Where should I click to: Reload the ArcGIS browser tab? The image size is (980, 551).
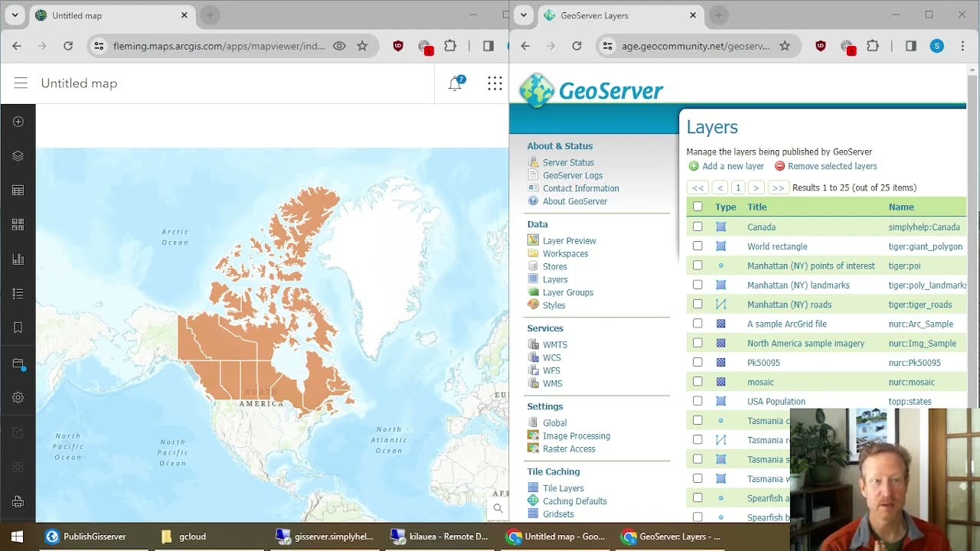pos(68,46)
